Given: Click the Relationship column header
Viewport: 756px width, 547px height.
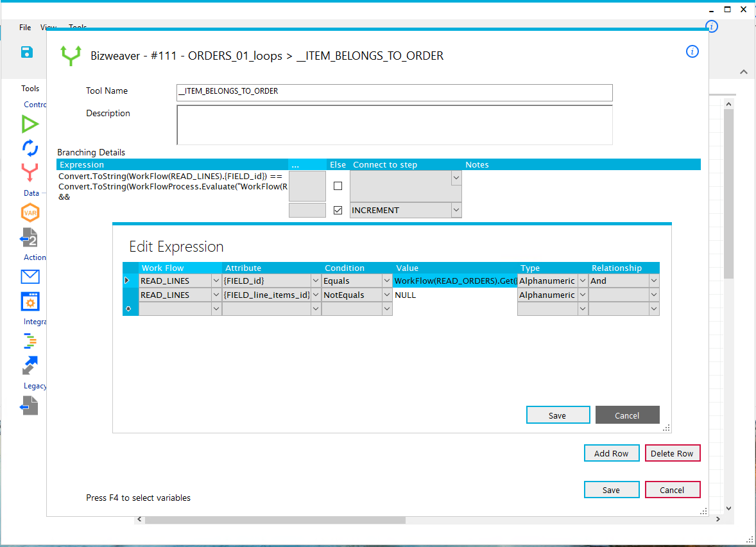Looking at the screenshot, I should [624, 268].
